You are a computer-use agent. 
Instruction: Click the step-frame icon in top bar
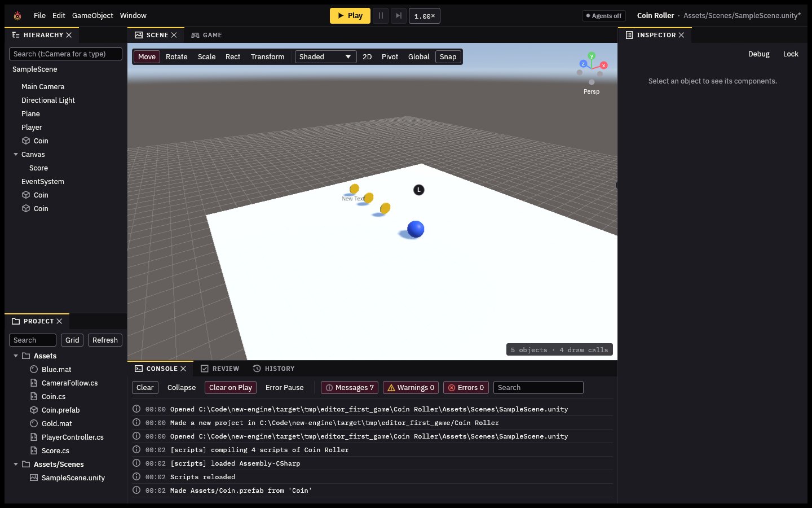(x=399, y=16)
